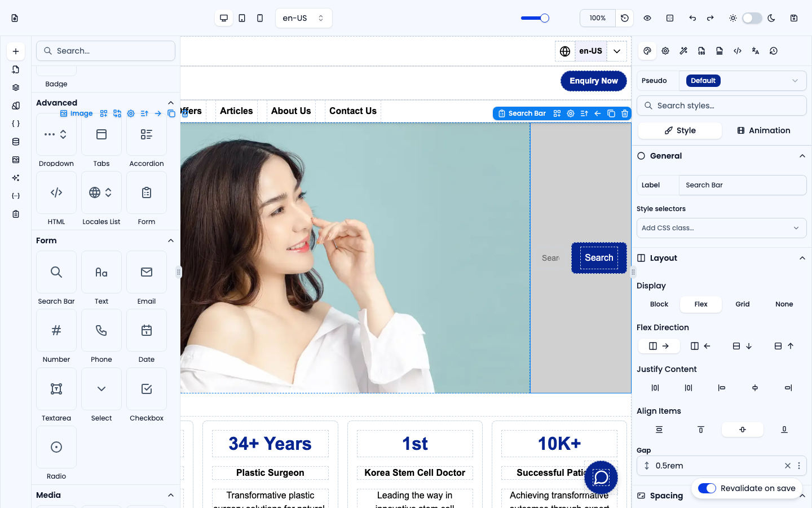The image size is (812, 508).
Task: Switch to the Style tab
Action: coord(680,130)
